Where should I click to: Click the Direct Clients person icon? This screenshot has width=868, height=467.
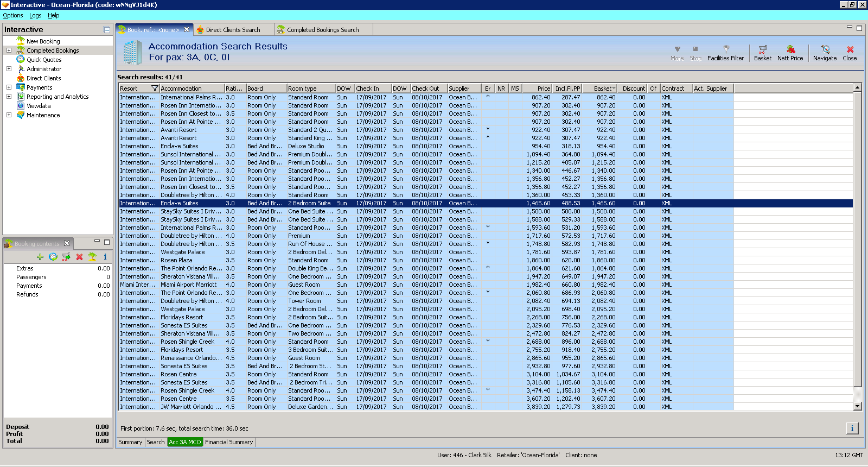tap(21, 78)
